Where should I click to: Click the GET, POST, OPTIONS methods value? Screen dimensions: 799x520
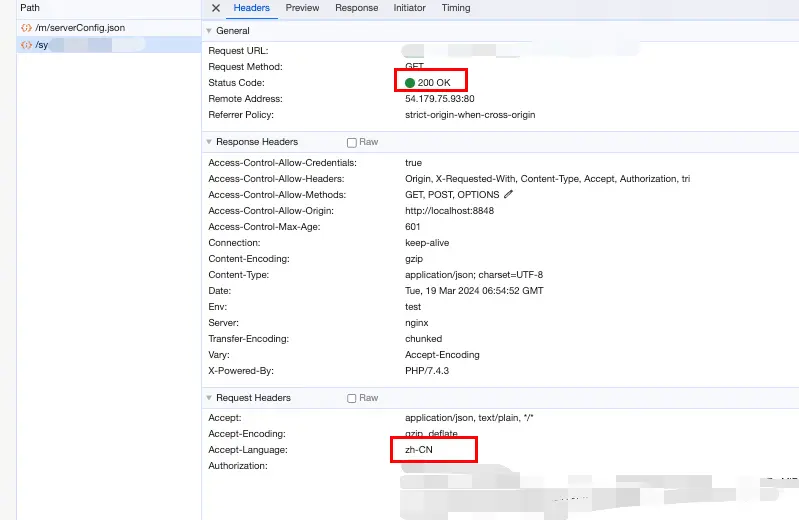452,195
